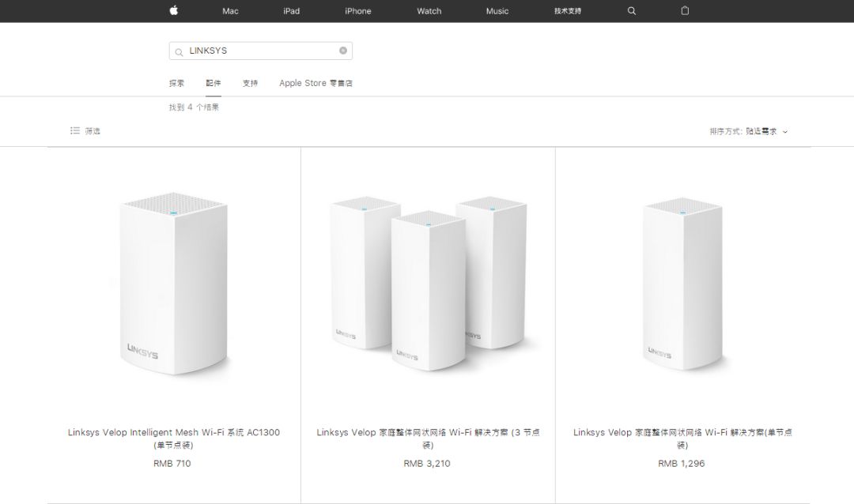Open Linksys Velop Intelligent Mesh AC1300 link

174,438
